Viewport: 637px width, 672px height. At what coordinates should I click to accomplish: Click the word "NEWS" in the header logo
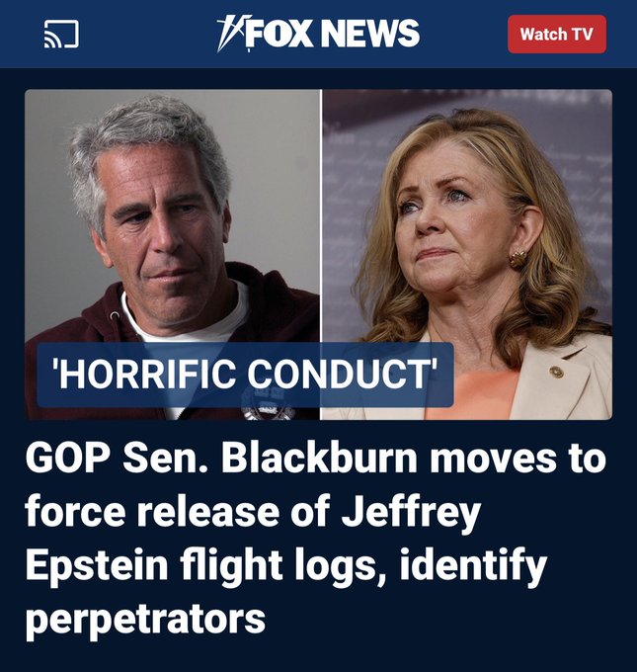click(x=370, y=33)
